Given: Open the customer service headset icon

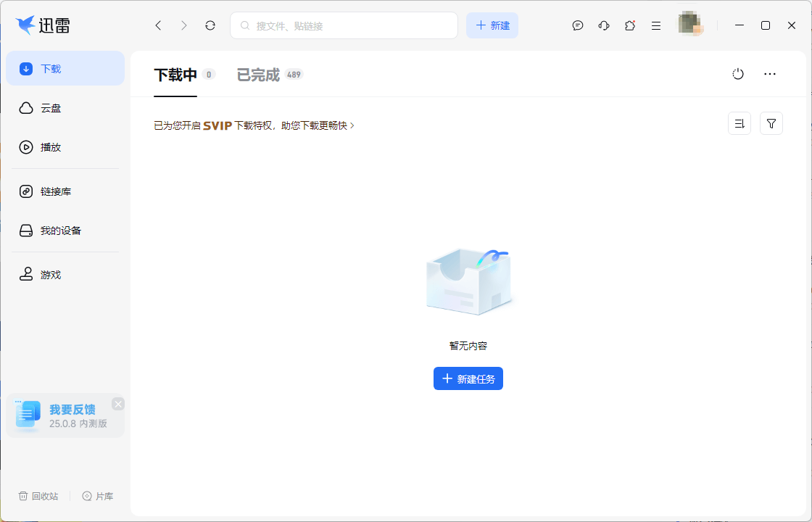Looking at the screenshot, I should [x=604, y=25].
